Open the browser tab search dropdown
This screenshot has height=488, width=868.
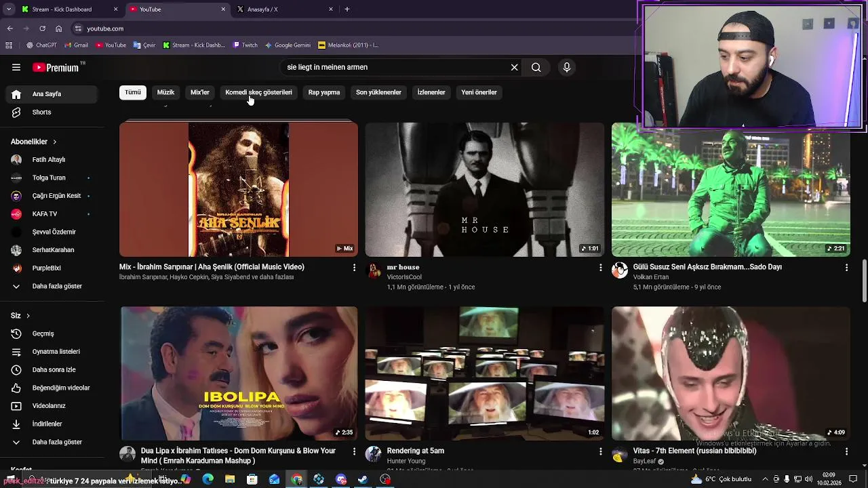pyautogui.click(x=9, y=9)
